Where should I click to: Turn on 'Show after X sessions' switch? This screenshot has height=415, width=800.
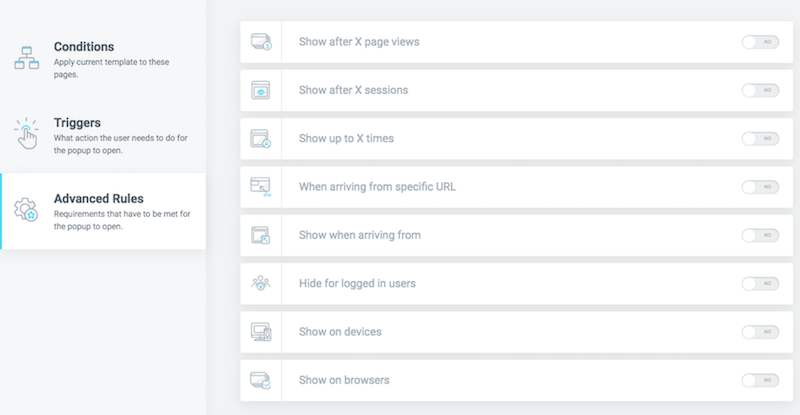pyautogui.click(x=760, y=90)
